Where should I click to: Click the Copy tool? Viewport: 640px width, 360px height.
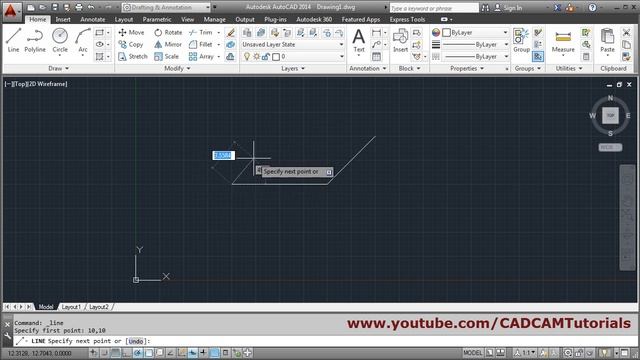tap(131, 44)
